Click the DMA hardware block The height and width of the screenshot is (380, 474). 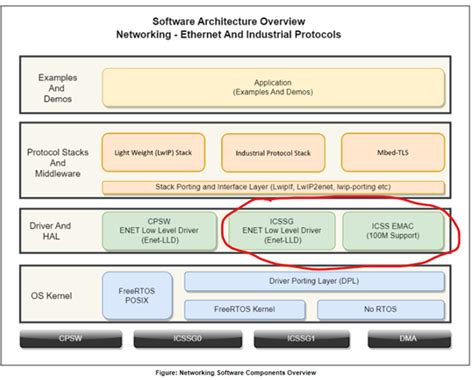(409, 339)
